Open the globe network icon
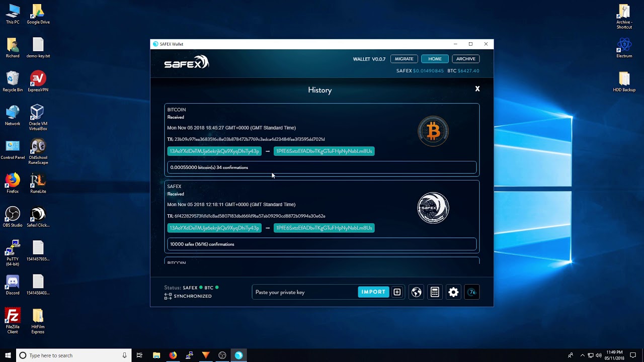Viewport: 644px width, 362px height. (x=416, y=292)
